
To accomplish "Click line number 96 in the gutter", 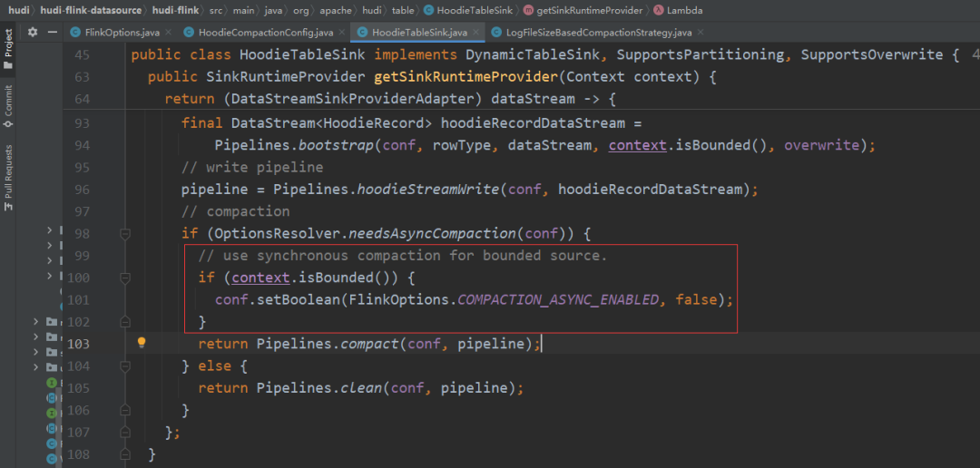I will 82,190.
